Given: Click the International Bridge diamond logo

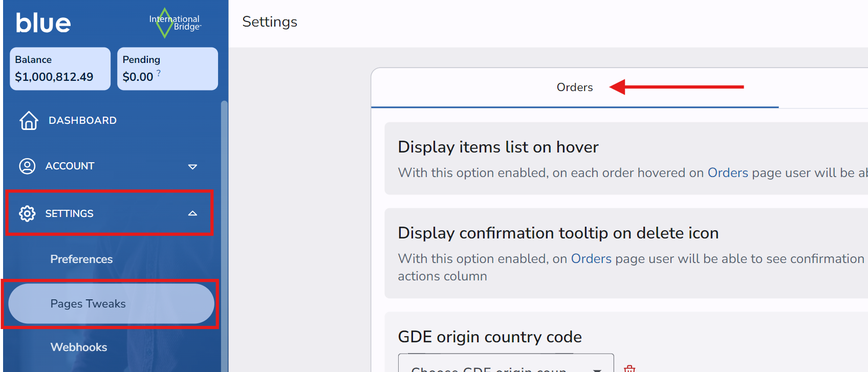Looking at the screenshot, I should 165,23.
